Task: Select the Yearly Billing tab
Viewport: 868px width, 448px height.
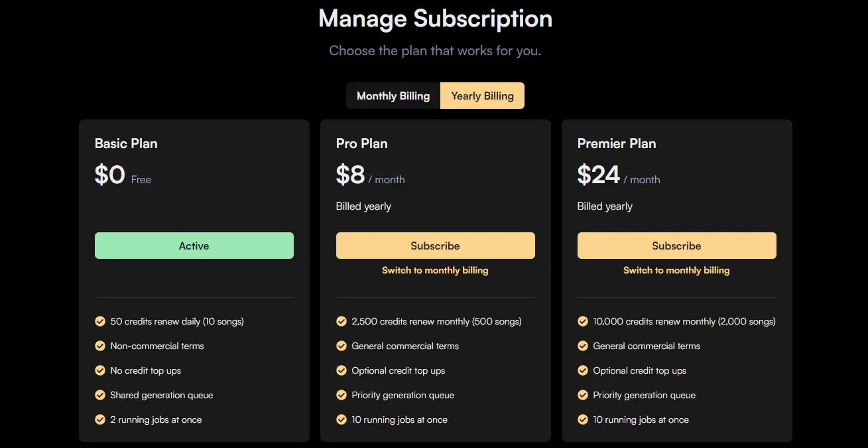Action: point(482,95)
